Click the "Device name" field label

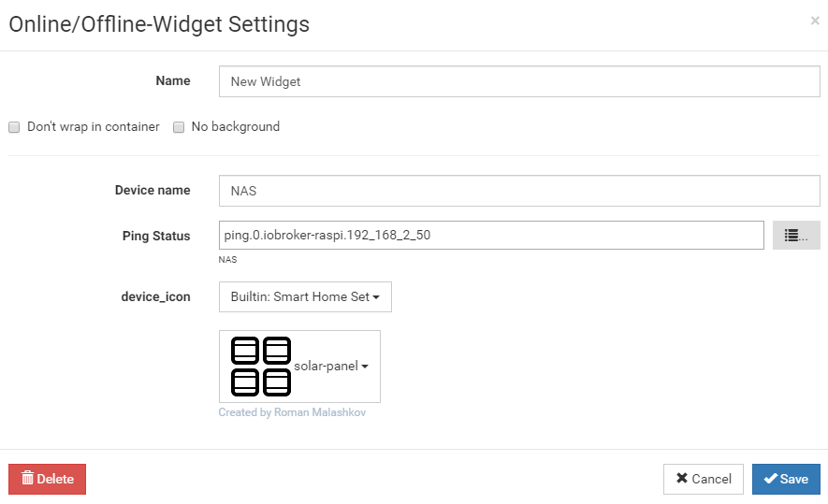[153, 190]
